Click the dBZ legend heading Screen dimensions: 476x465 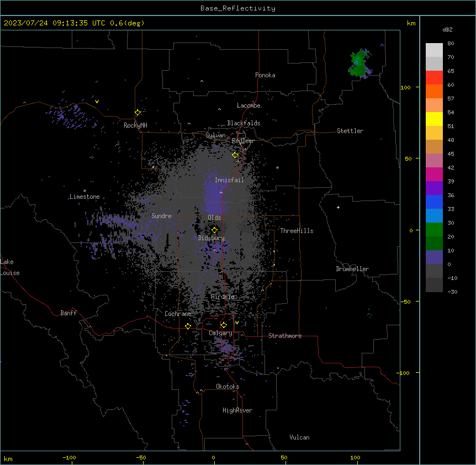[x=447, y=29]
